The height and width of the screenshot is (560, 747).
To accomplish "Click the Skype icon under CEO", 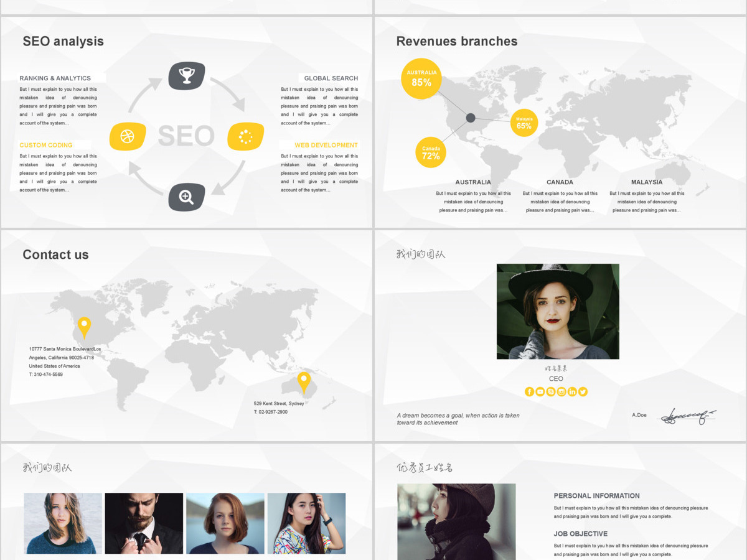I will [551, 391].
